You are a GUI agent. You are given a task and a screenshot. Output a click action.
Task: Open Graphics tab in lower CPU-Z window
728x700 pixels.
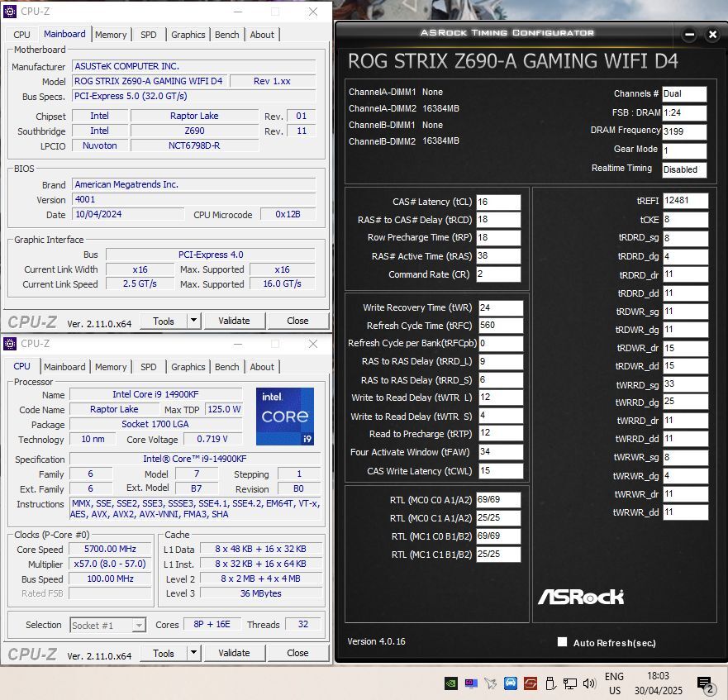tap(188, 367)
